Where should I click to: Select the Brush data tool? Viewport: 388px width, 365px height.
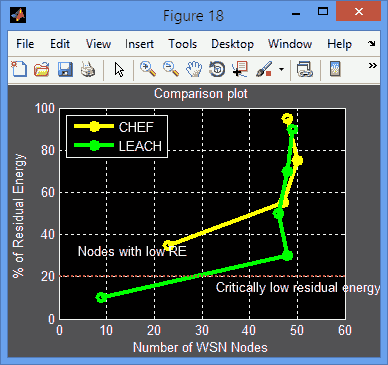tap(264, 69)
